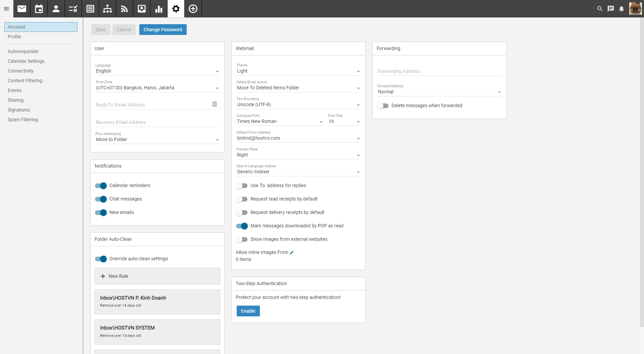
Task: Edit Allow Inline Images From pencil icon
Action: point(292,253)
